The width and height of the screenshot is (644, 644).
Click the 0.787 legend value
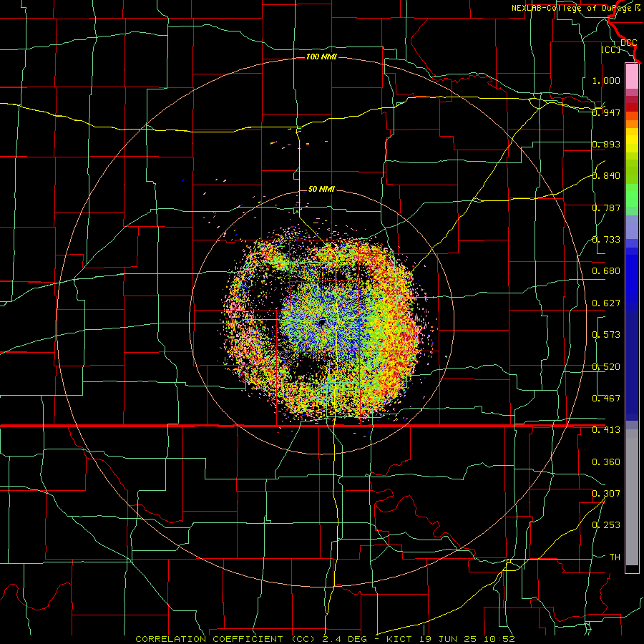[606, 208]
